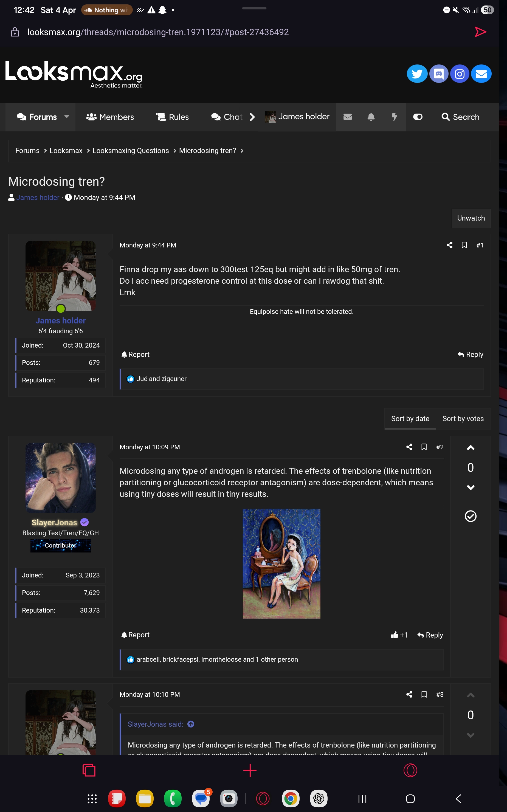Expand the Forums dropdown arrow
Screen dimensions: 507x812
point(67,117)
